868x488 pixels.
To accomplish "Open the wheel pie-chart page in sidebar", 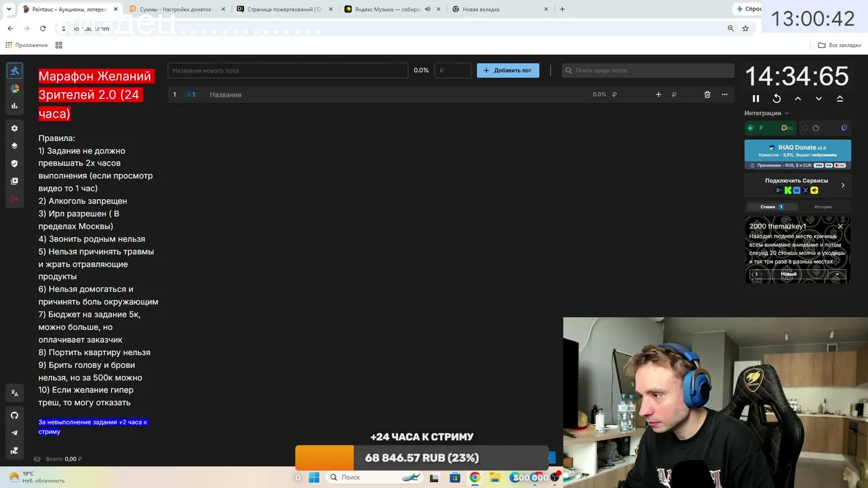I will tap(14, 88).
